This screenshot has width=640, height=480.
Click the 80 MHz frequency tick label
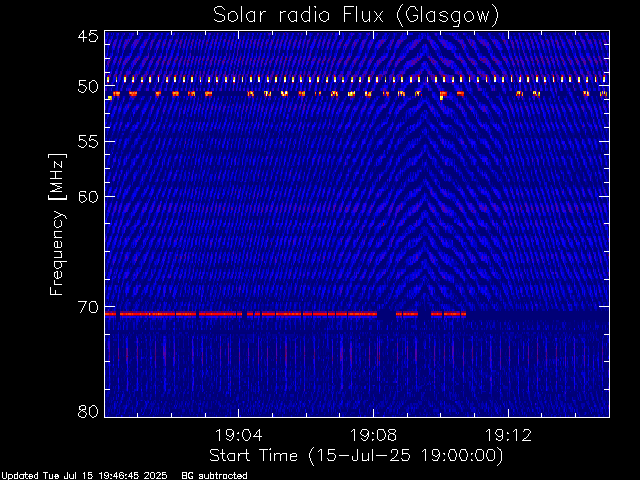point(87,411)
